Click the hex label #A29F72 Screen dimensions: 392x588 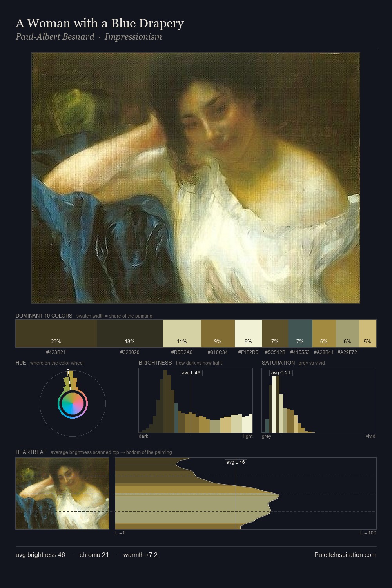[347, 352]
